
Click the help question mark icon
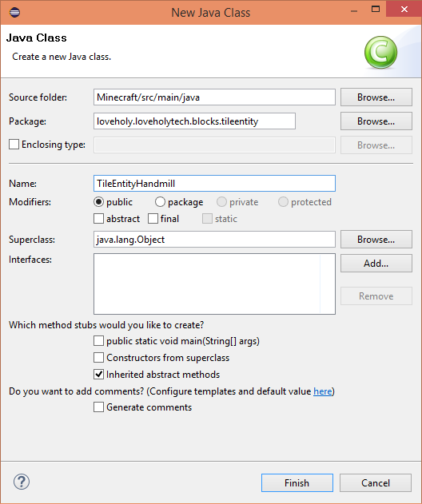(x=22, y=482)
